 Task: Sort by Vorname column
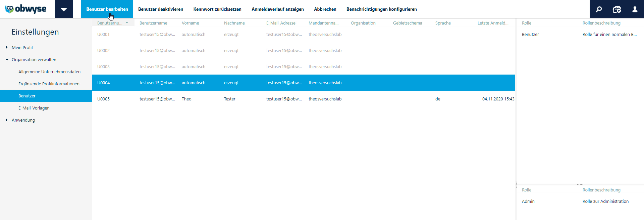pos(190,23)
